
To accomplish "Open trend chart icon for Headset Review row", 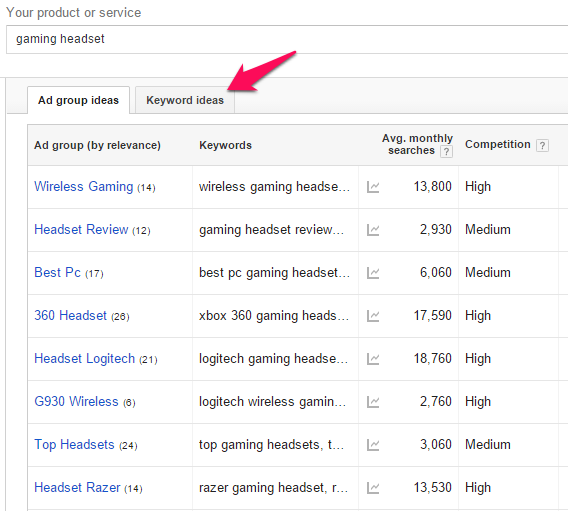I will pos(373,230).
